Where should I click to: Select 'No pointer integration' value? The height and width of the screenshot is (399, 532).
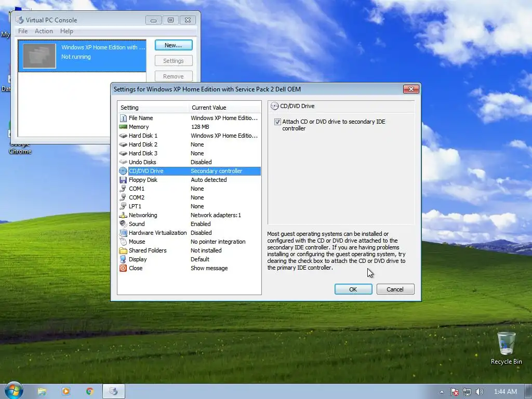218,242
